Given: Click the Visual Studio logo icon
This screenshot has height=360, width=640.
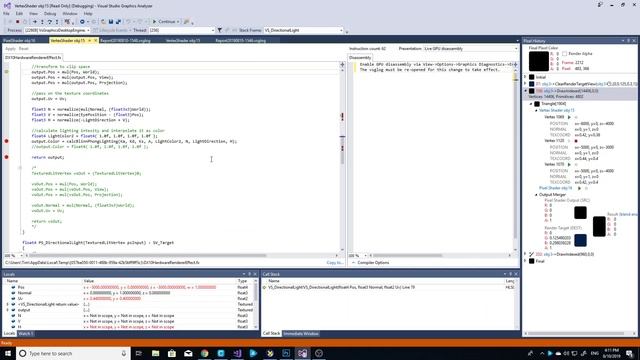Looking at the screenshot, I should click(x=7, y=6).
